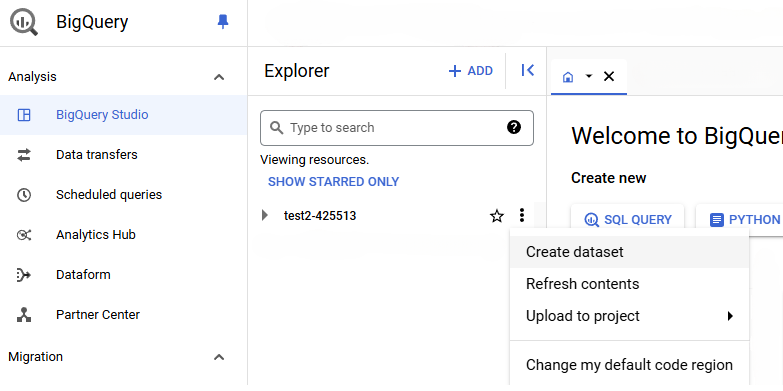
Task: Collapse the Analysis section
Action: point(219,77)
